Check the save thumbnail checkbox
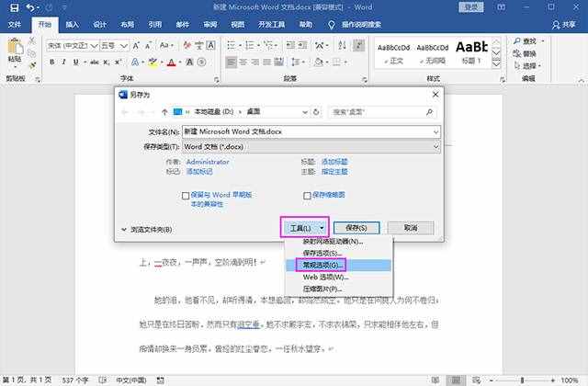This screenshot has height=386, width=588. click(307, 196)
